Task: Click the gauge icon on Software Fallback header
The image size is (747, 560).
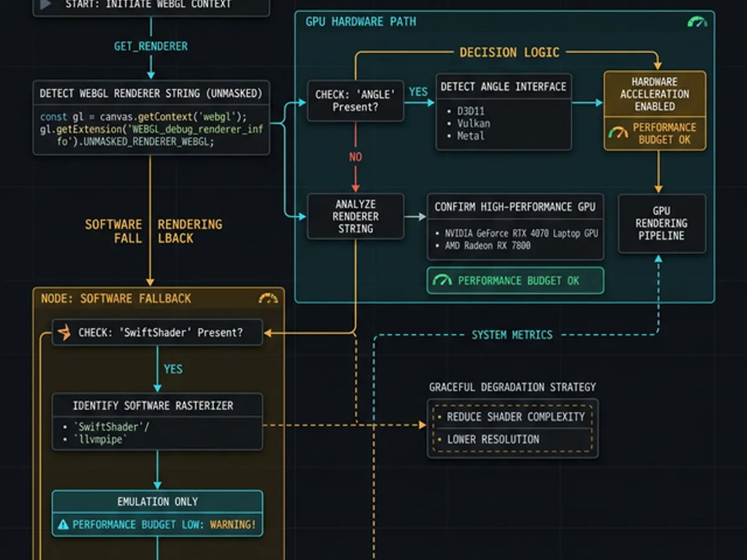Action: [268, 299]
